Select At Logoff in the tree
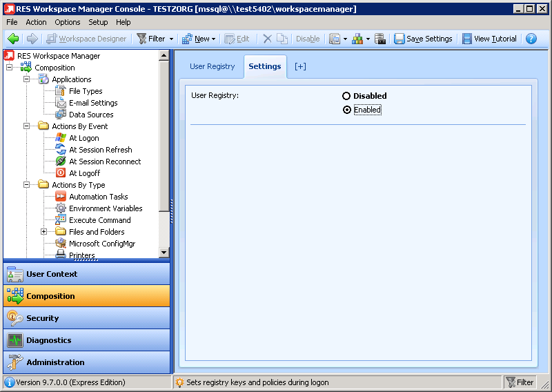 click(x=85, y=173)
